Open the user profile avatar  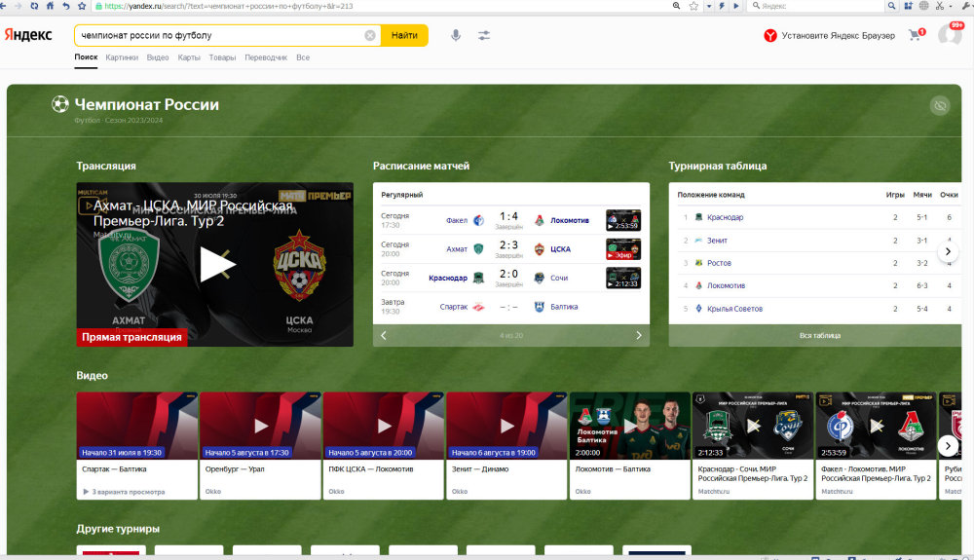[x=950, y=34]
